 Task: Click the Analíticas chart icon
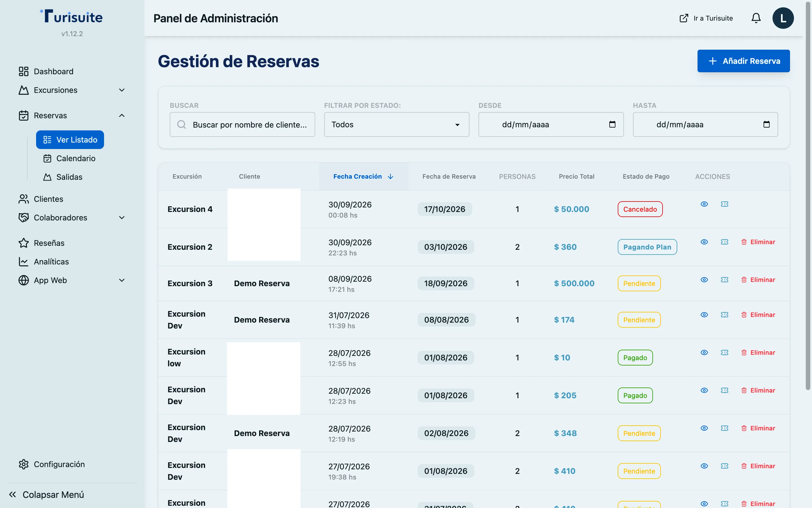(x=23, y=261)
